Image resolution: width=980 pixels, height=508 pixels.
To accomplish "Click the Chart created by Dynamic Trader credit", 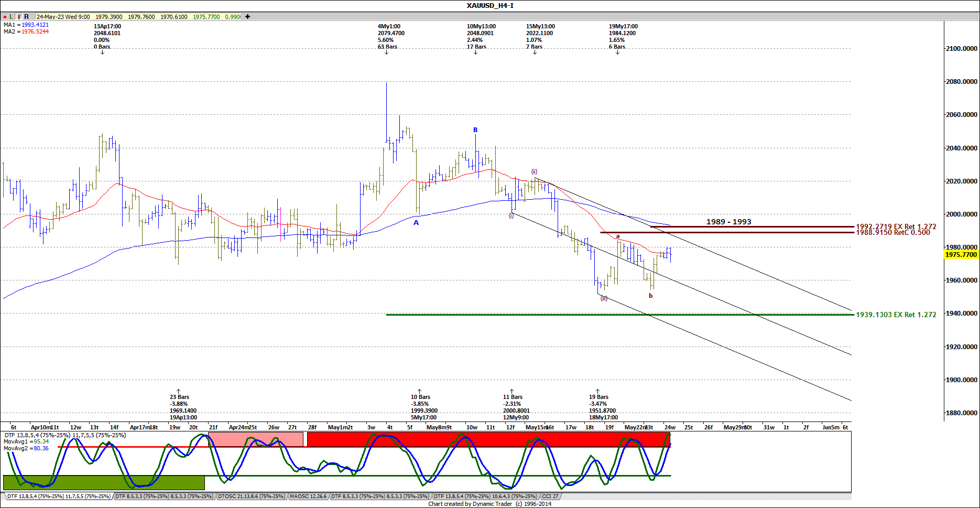I will [489, 504].
